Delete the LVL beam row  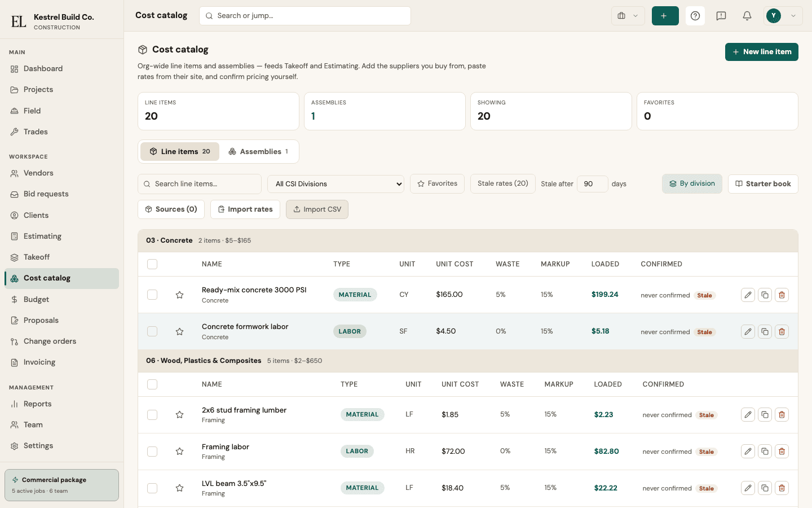point(782,488)
